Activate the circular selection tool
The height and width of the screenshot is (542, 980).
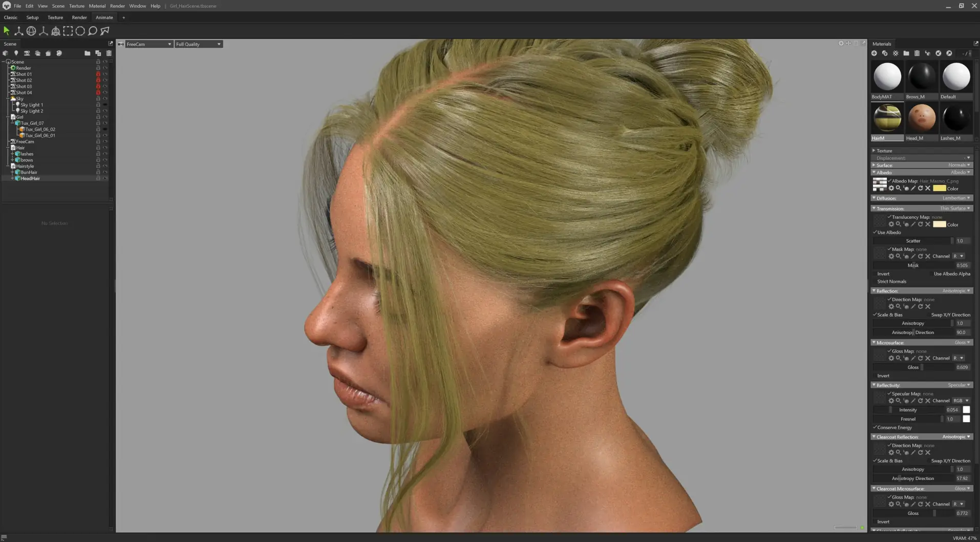click(x=80, y=31)
